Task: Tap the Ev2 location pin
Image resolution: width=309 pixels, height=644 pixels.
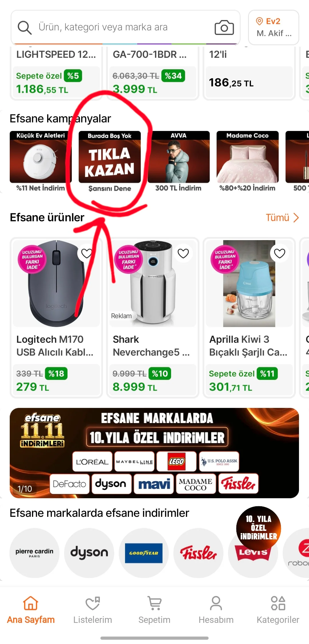Action: click(x=259, y=21)
